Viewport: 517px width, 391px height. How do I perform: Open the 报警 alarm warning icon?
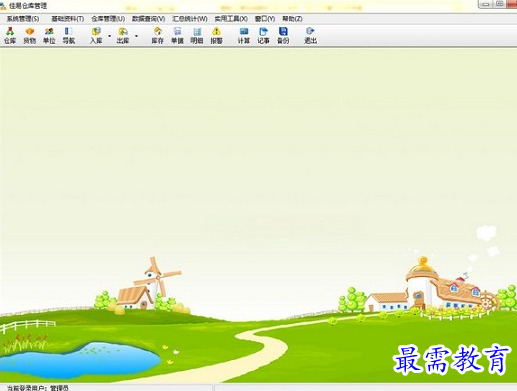tap(216, 36)
